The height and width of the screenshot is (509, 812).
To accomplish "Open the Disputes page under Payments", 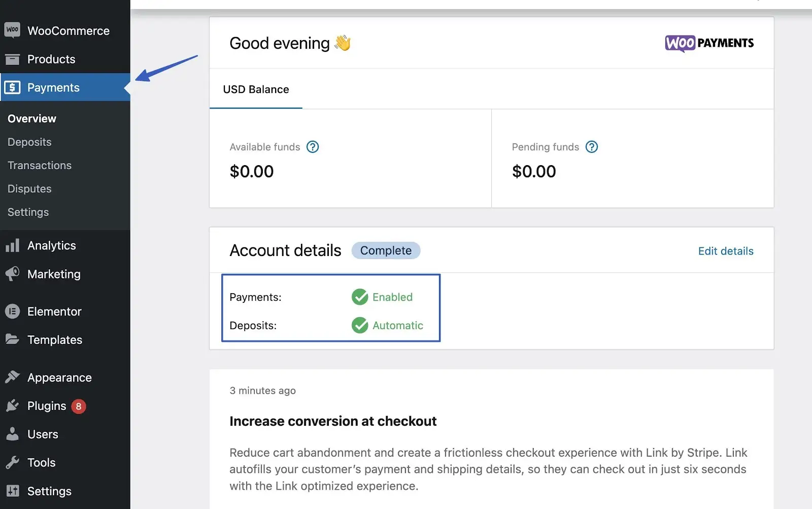I will (29, 188).
